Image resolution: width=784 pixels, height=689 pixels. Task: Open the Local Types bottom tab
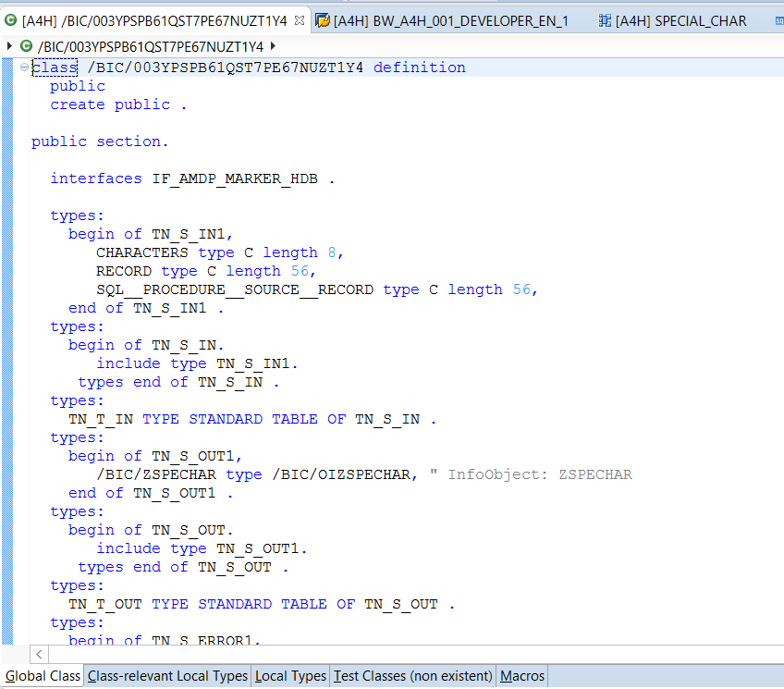290,676
